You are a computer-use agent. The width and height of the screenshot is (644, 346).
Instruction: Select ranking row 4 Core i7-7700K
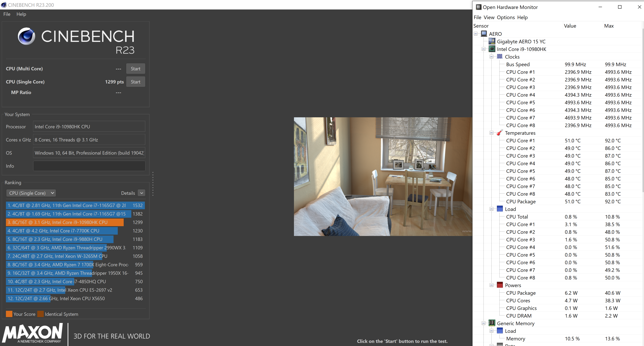75,231
